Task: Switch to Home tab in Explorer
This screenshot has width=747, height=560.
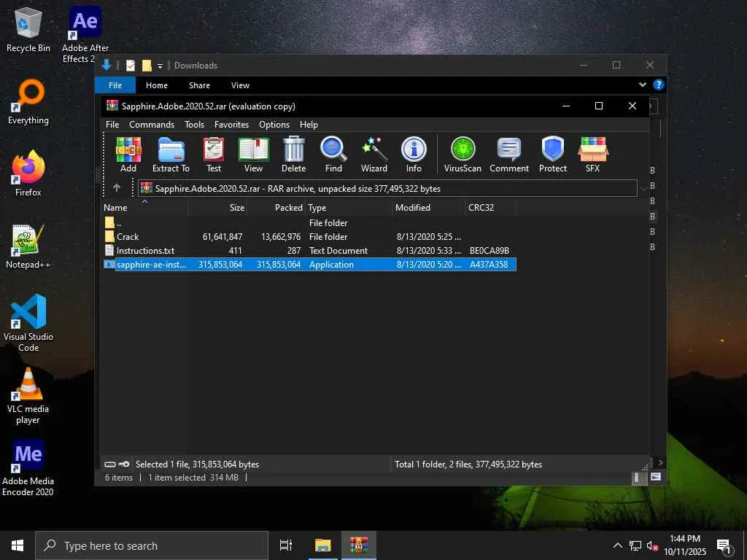Action: click(157, 85)
